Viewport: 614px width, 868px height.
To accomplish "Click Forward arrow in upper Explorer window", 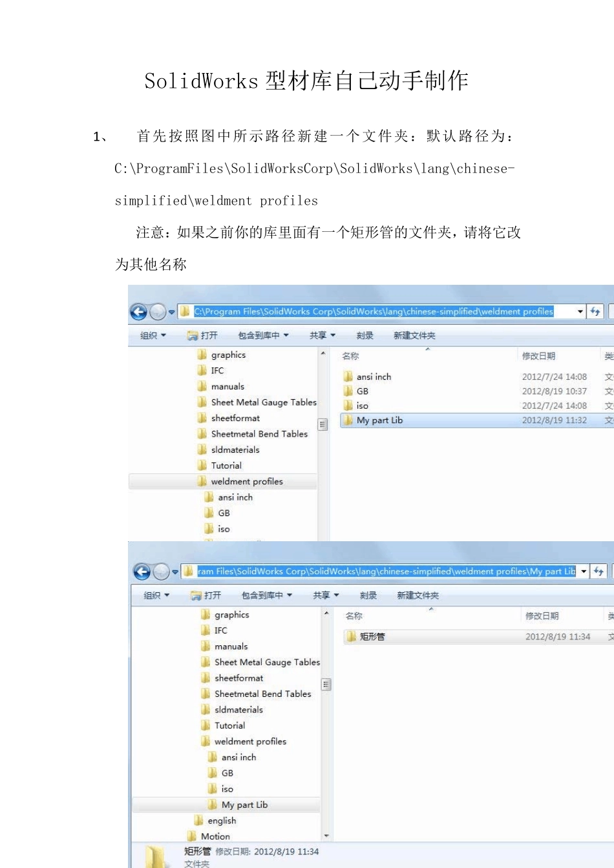I will pos(158,313).
